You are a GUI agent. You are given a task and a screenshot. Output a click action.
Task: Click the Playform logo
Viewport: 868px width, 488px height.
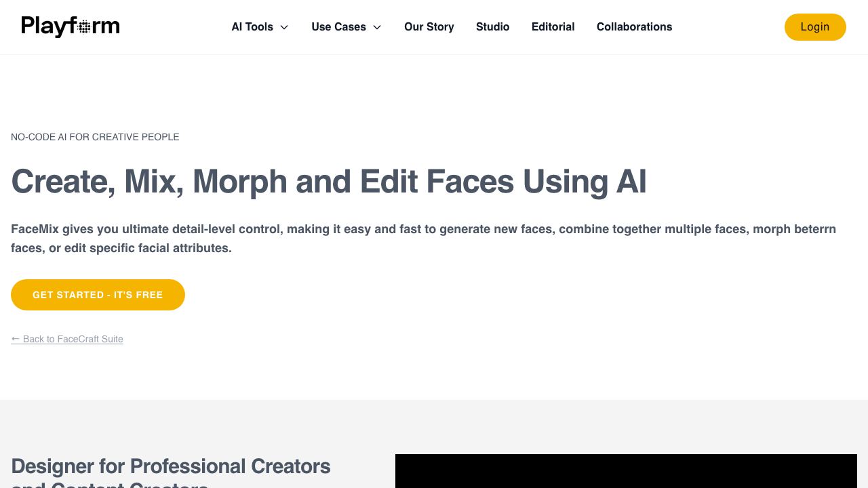tap(71, 26)
